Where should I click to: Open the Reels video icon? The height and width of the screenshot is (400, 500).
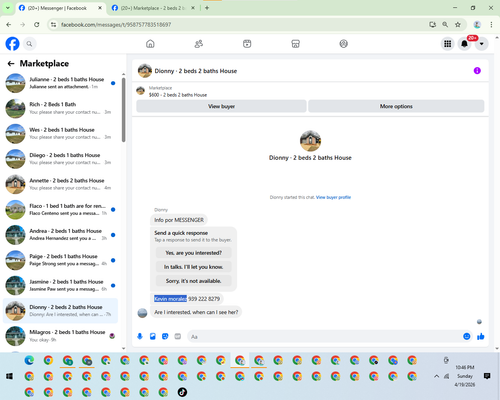(247, 44)
